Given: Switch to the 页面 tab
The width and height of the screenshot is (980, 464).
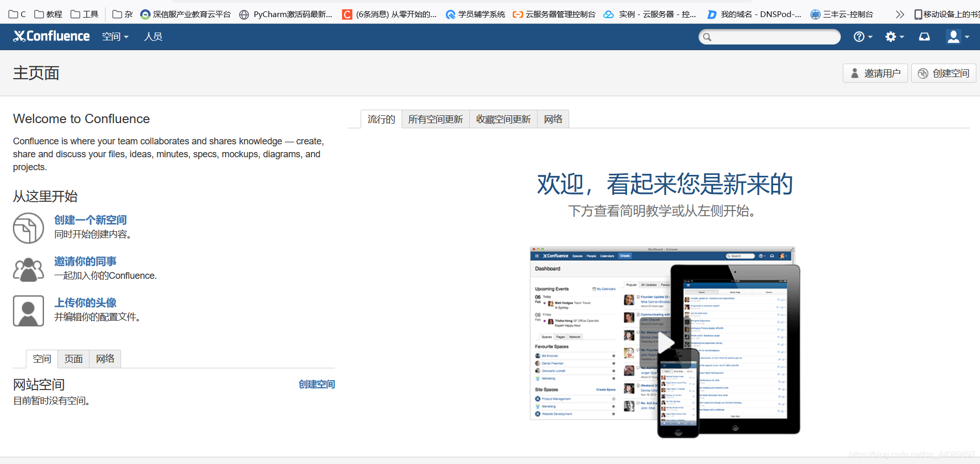Looking at the screenshot, I should 73,359.
